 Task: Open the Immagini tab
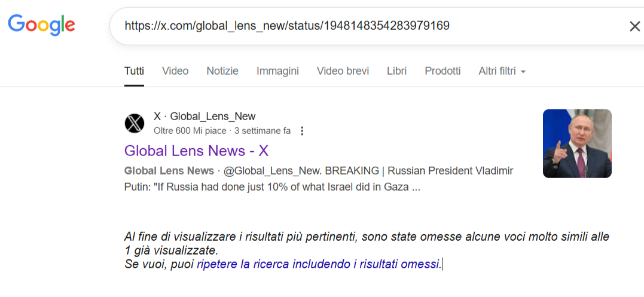pos(277,71)
